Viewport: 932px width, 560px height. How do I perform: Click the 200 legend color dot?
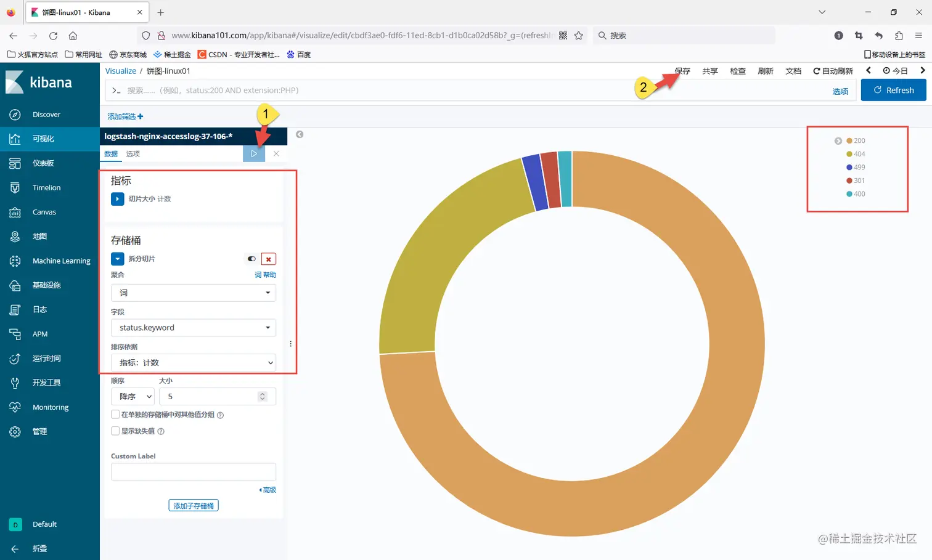(x=849, y=141)
